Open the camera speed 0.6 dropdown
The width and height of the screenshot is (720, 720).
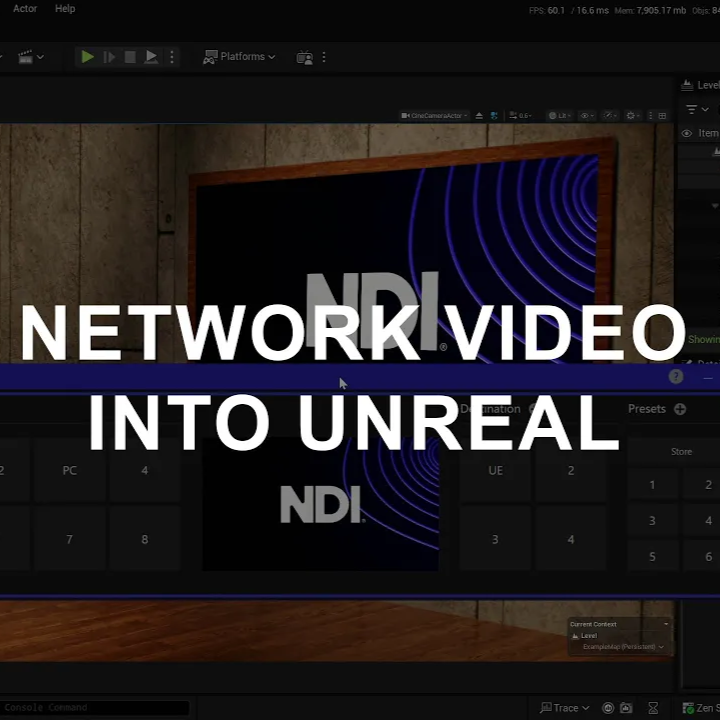520,116
